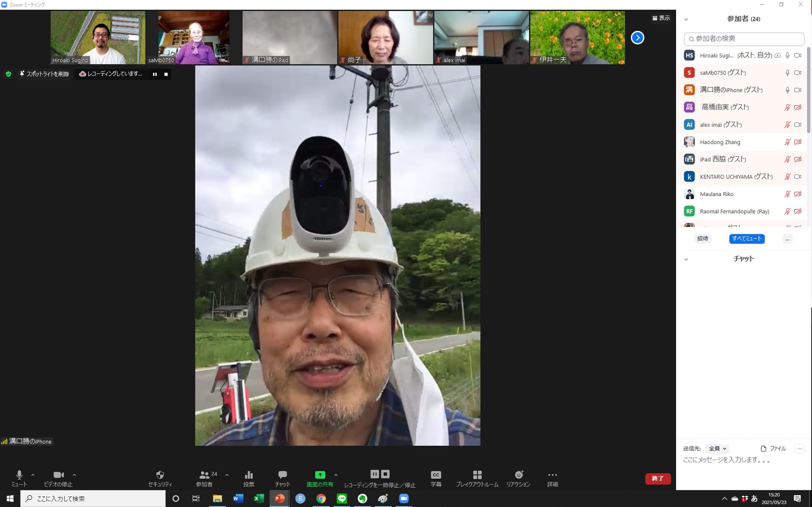Open Polls bar chart icon
Viewport: 812px width, 507px height.
tap(249, 478)
